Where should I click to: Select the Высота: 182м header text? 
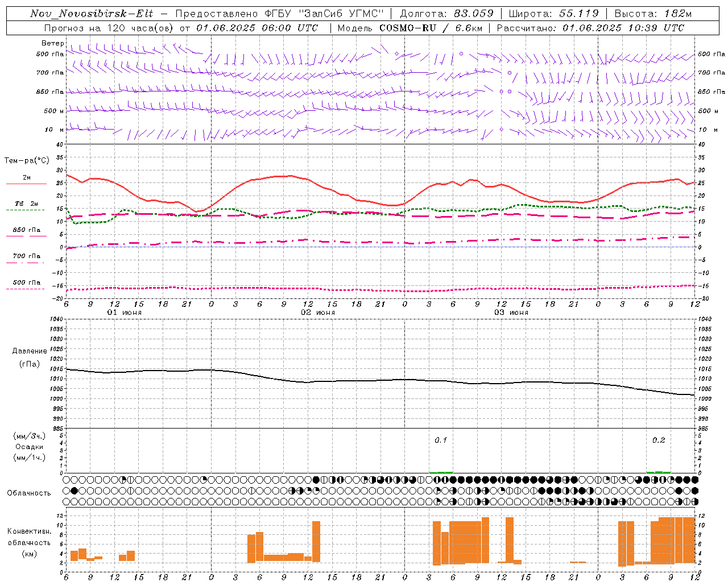point(653,14)
